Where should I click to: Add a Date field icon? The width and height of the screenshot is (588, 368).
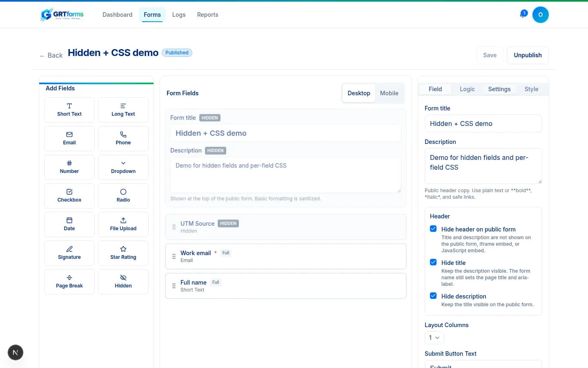coord(69,220)
